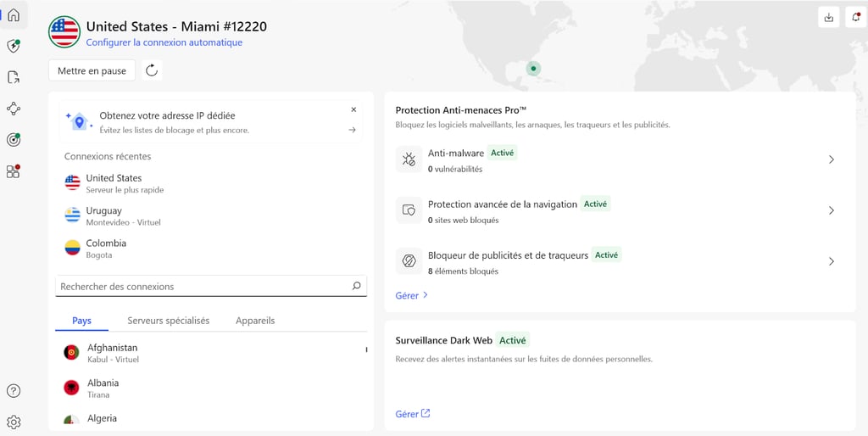
Task: Click the Rechercher des connexions field
Action: pos(211,287)
